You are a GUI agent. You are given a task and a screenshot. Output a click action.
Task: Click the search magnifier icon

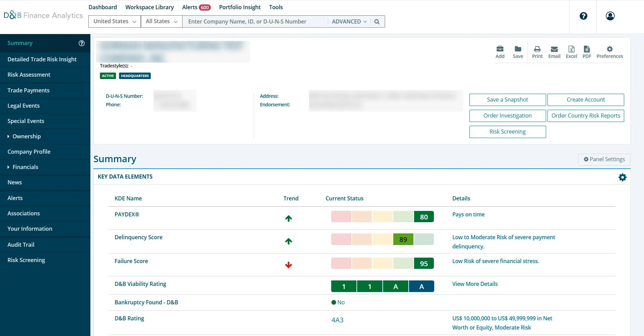377,21
